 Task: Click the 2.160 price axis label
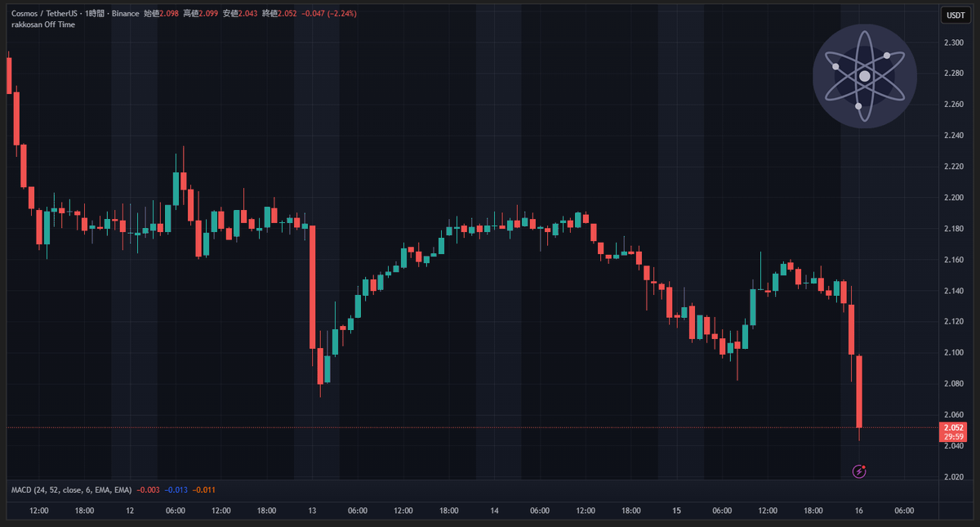[x=953, y=260]
